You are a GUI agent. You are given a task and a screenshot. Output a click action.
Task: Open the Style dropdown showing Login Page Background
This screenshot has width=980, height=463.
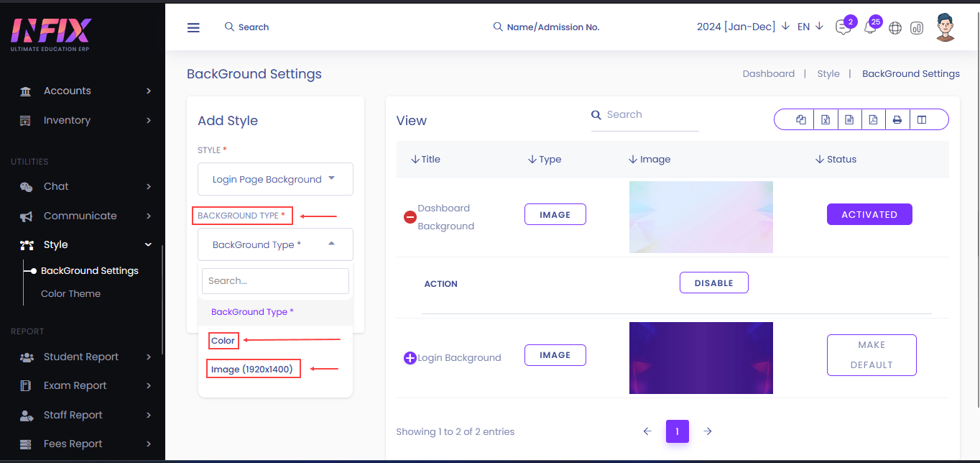pos(275,179)
